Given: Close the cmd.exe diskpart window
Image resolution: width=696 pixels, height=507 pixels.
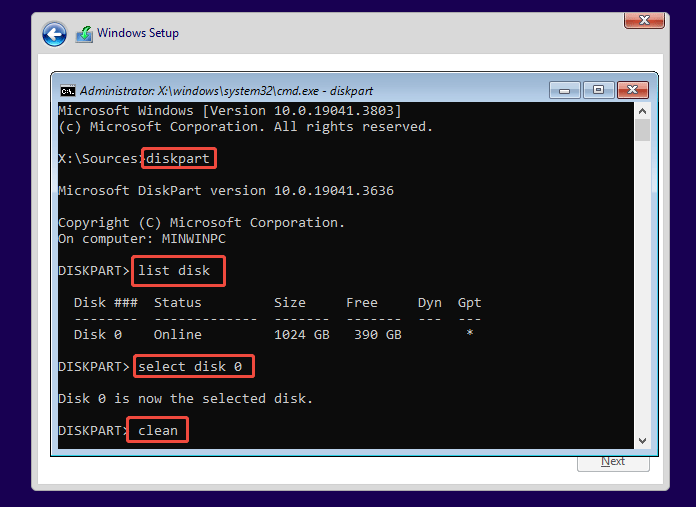Looking at the screenshot, I should tap(633, 90).
